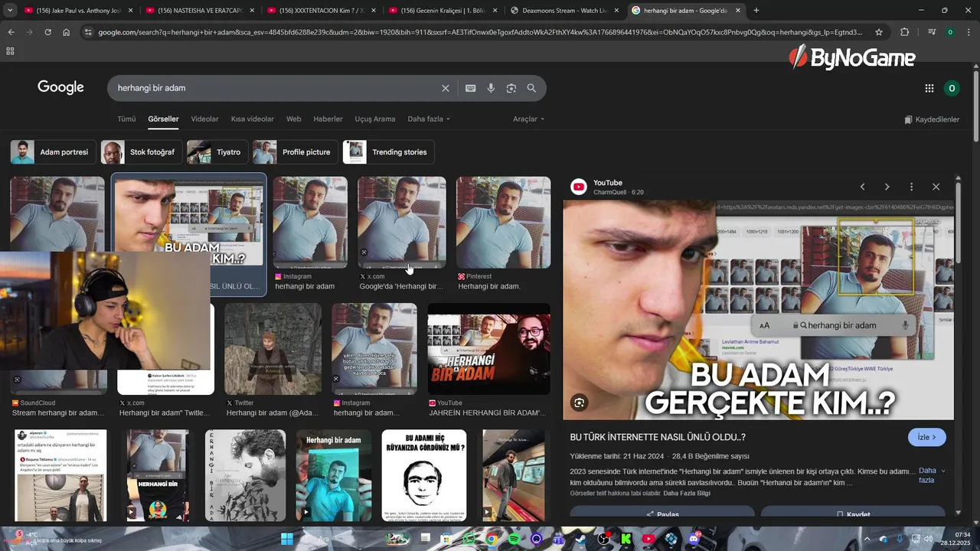
Task: Switch to the Haberler tab
Action: pyautogui.click(x=328, y=119)
